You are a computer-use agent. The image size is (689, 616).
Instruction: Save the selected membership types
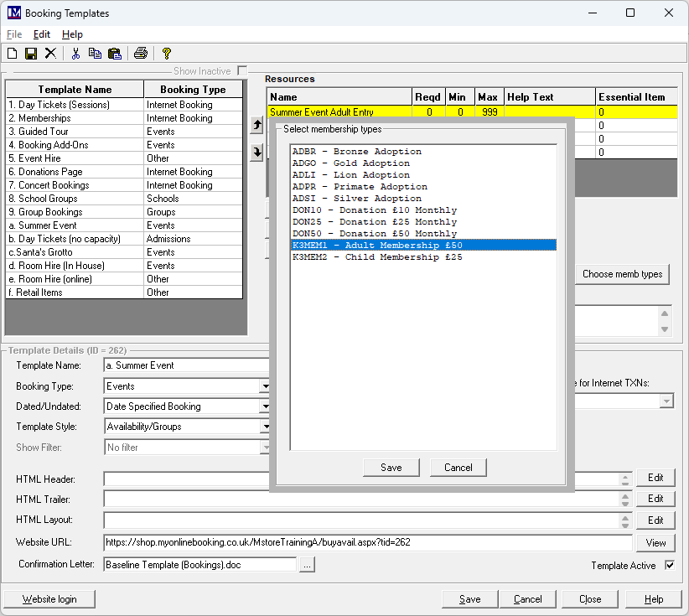click(391, 468)
